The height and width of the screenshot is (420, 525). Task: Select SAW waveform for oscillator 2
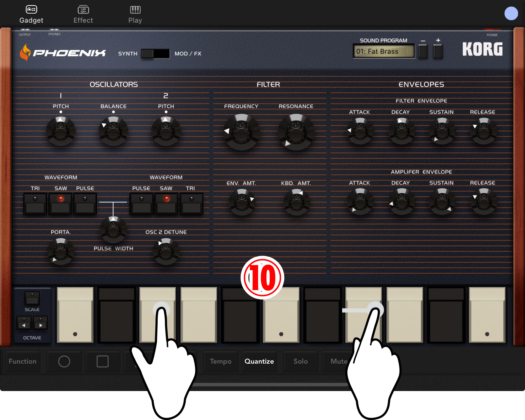(x=167, y=204)
